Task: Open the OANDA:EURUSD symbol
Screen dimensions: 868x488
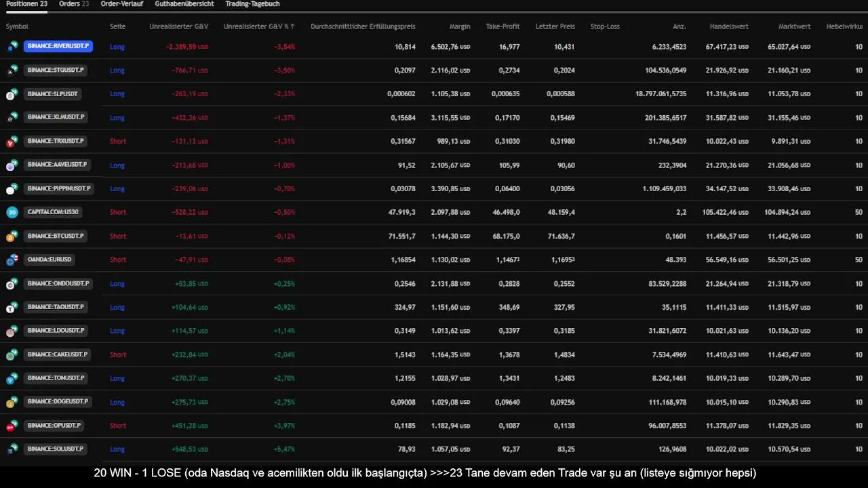Action: 50,260
